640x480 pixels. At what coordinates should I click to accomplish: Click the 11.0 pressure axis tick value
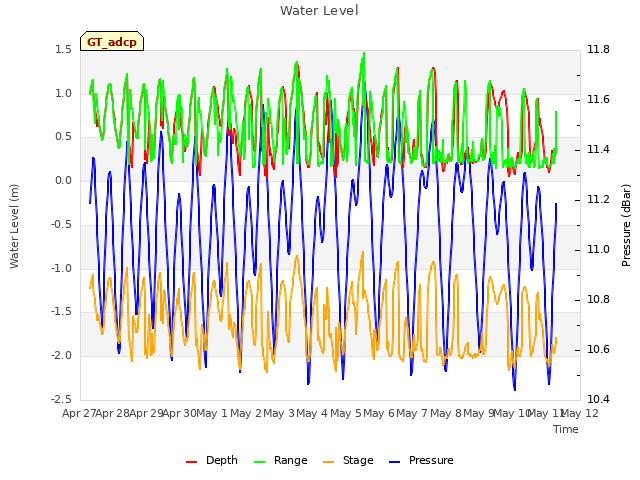(x=598, y=249)
